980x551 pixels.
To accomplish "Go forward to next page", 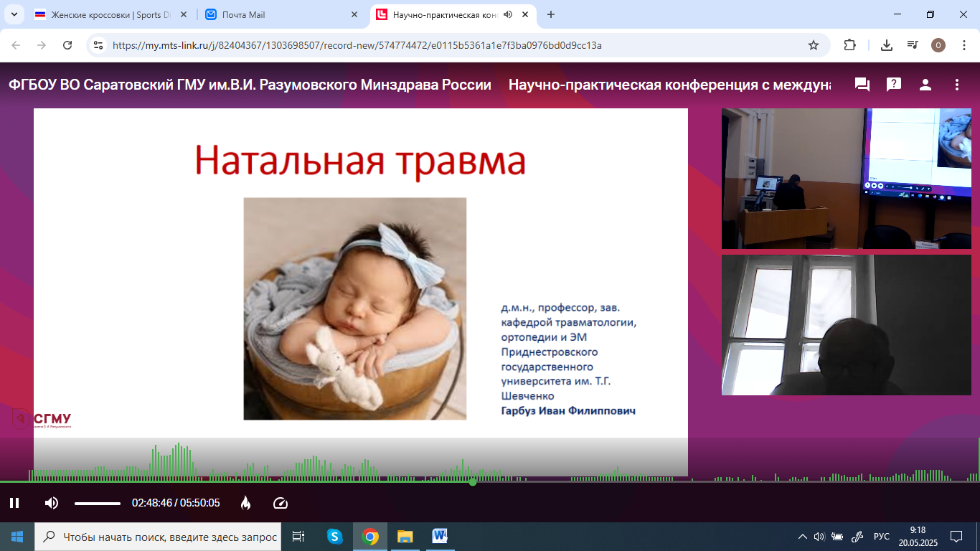I will point(42,45).
